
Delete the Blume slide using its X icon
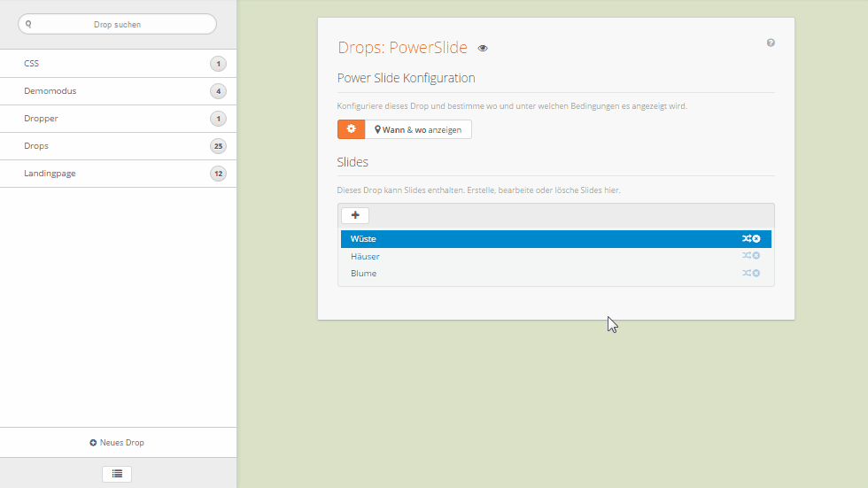coord(756,273)
